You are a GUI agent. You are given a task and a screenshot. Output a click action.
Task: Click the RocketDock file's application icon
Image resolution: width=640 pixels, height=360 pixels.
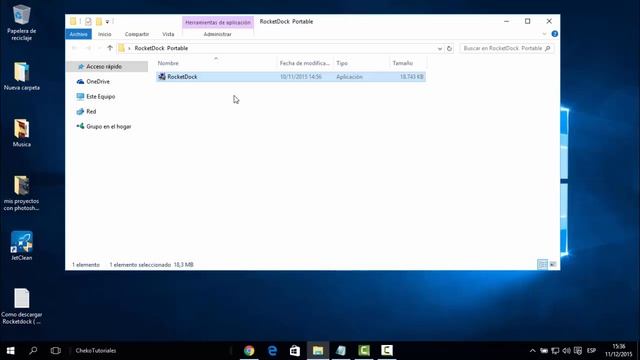pos(162,77)
